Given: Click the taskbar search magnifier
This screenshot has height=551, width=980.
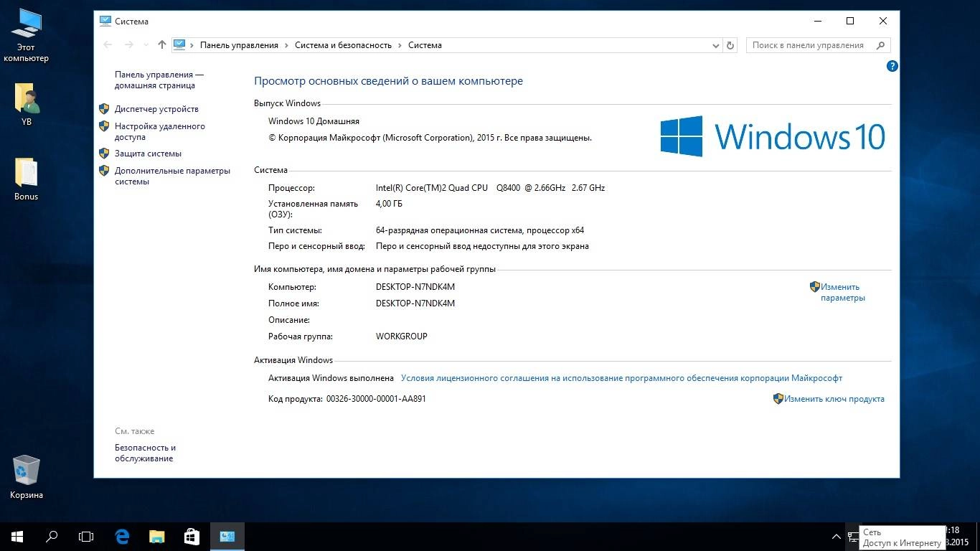Looking at the screenshot, I should click(52, 536).
